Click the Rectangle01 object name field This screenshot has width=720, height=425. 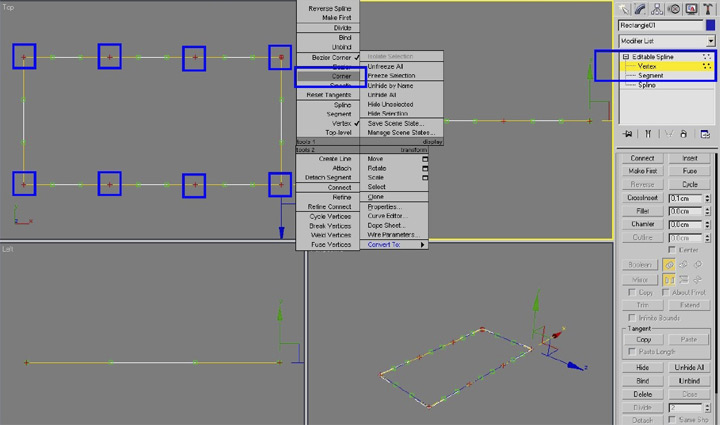[660, 25]
